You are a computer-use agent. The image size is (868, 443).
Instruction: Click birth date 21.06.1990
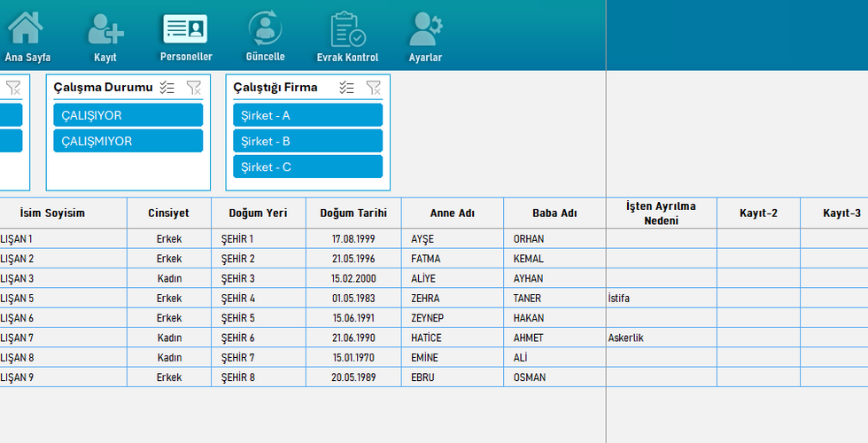(x=353, y=338)
